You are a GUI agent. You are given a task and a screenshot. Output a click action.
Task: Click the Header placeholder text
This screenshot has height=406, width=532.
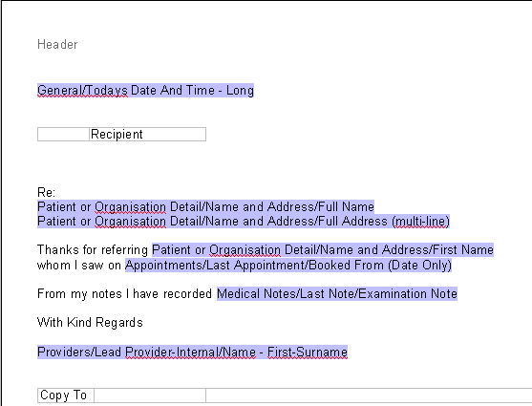click(57, 45)
